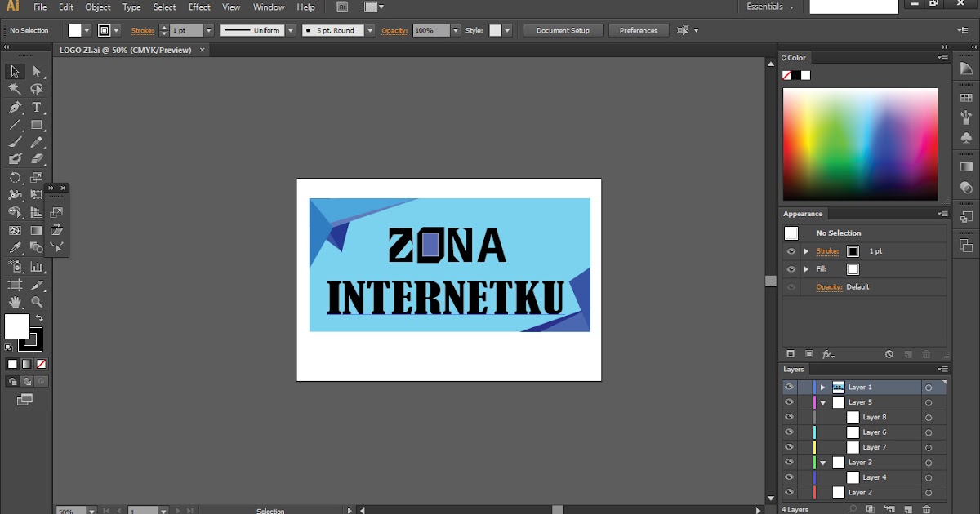Viewport: 980px width, 514px height.
Task: Open the variable width profile dropdown
Action: click(291, 30)
